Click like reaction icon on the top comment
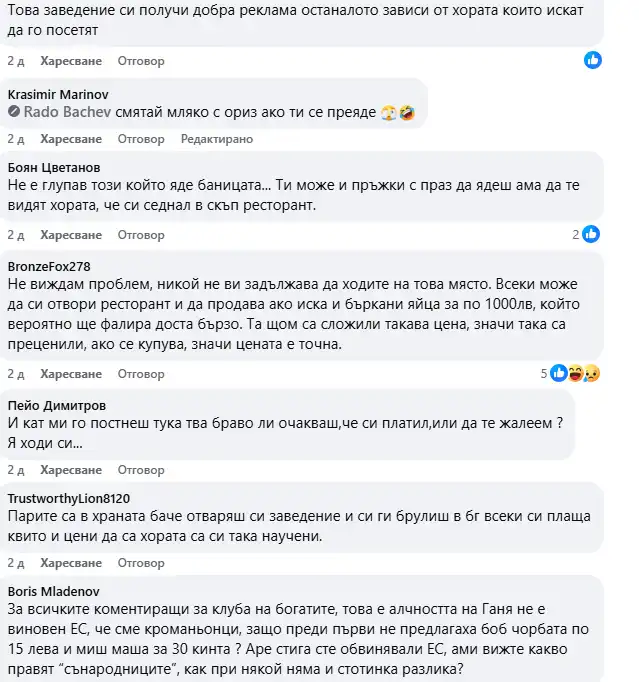639x682 pixels. click(x=593, y=60)
